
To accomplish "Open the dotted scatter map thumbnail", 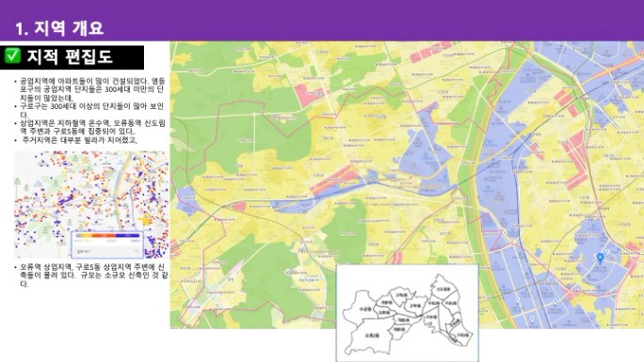I will point(91,204).
